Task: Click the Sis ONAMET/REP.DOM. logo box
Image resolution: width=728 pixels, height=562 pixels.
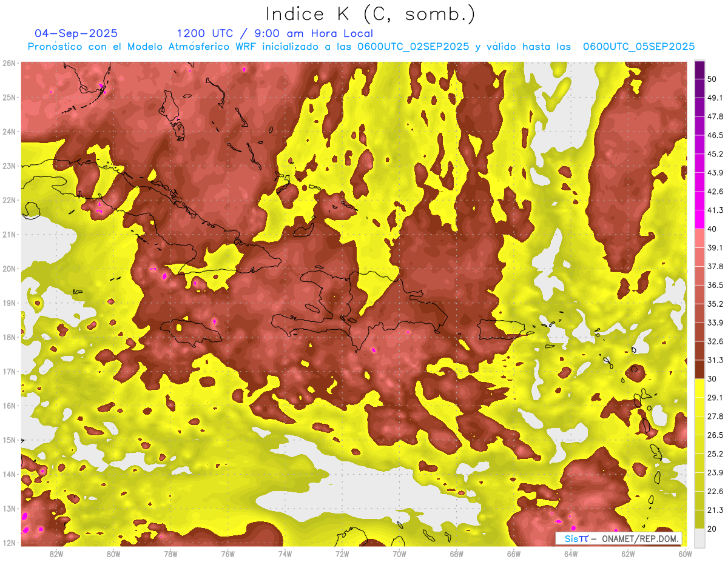Action: pyautogui.click(x=618, y=538)
